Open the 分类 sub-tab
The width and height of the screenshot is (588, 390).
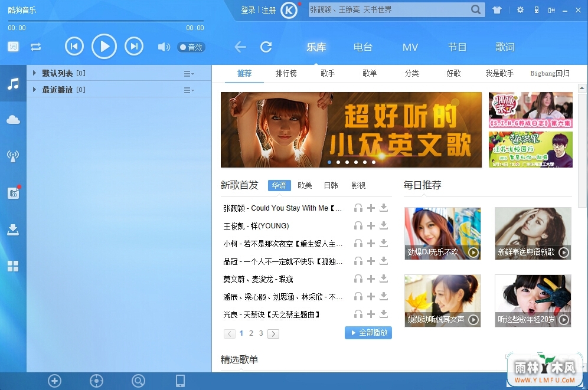411,73
